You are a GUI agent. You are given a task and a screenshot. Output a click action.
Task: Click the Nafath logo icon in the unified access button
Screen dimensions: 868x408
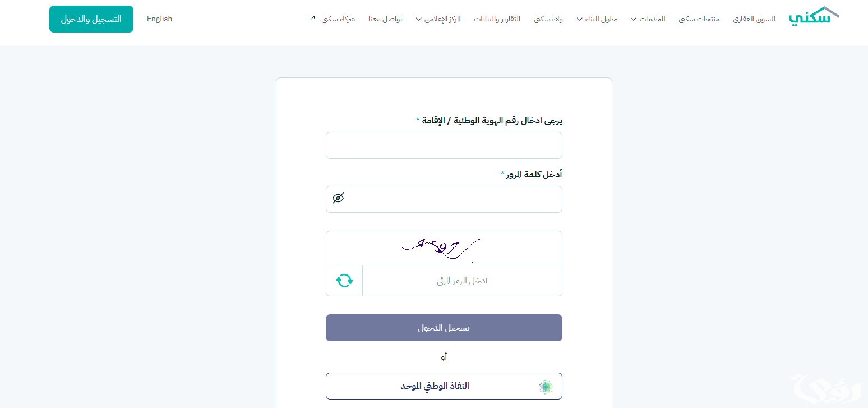tap(546, 386)
